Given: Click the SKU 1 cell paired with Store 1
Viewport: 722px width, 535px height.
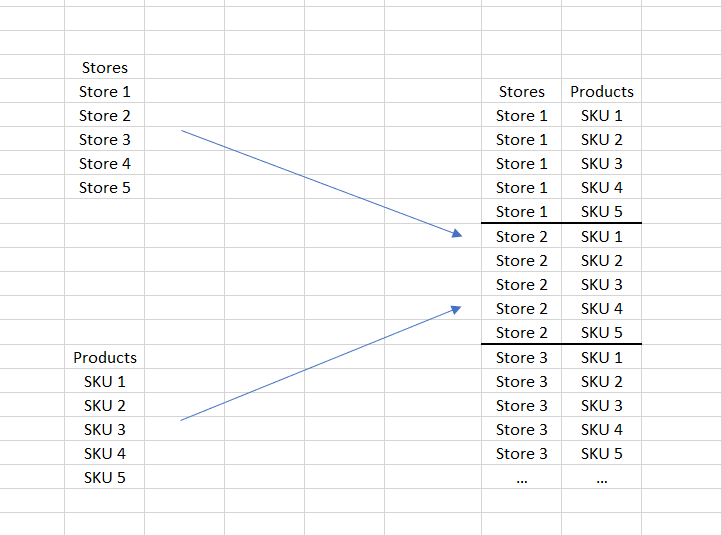Looking at the screenshot, I should click(x=602, y=116).
